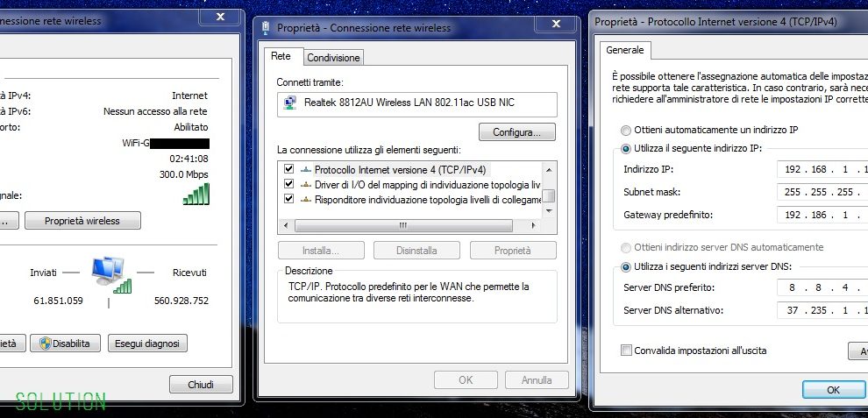Select the Generale tab in TCP/IPv4 window
Screen dimensions: 868x418
[x=625, y=50]
